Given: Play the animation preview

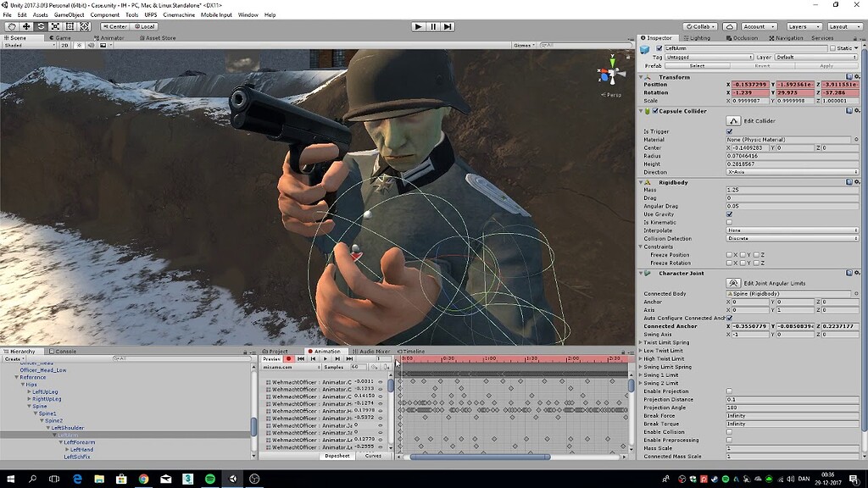Looking at the screenshot, I should (325, 358).
